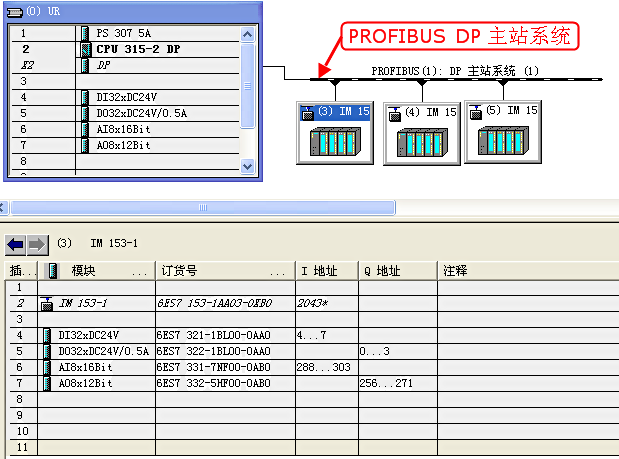Click the AO8x12Bit icon in the UR rack
Viewport: 619px width, 459px height.
85,146
